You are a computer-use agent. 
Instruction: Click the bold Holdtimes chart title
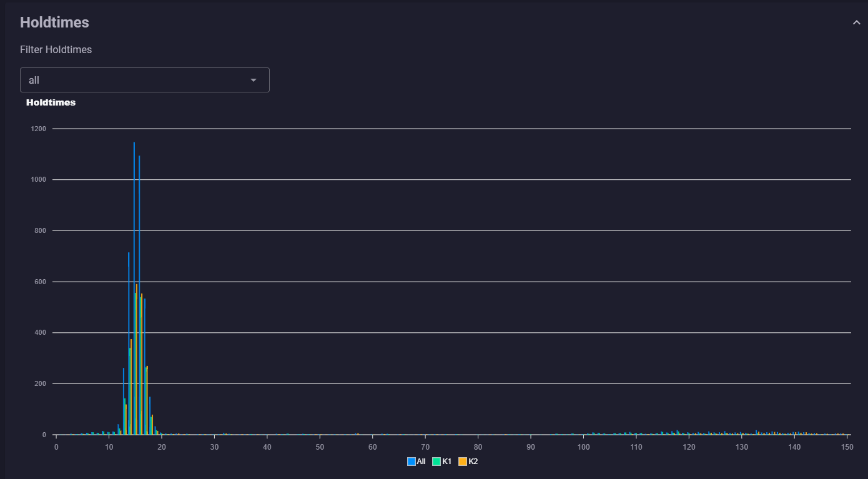pos(51,102)
